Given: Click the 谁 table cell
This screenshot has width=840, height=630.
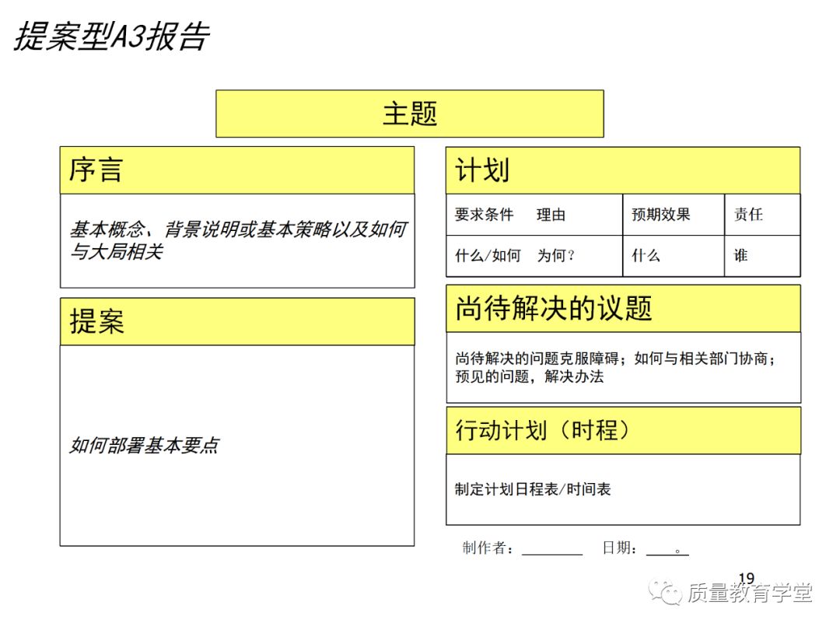Looking at the screenshot, I should pos(762,256).
